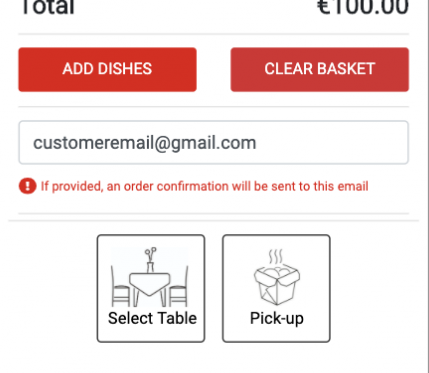Choose the Select Table option card
Viewport: 429px width, 373px height.
tap(151, 288)
